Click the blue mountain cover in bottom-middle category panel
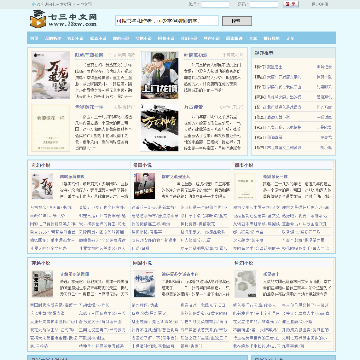The image size is (360, 360). (144, 284)
